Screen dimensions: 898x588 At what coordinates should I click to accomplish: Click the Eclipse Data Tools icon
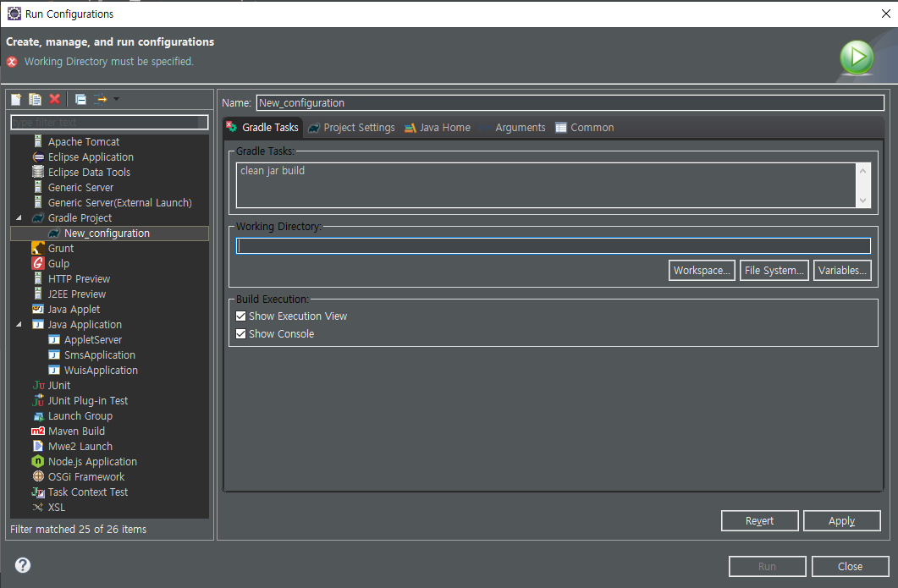(38, 172)
